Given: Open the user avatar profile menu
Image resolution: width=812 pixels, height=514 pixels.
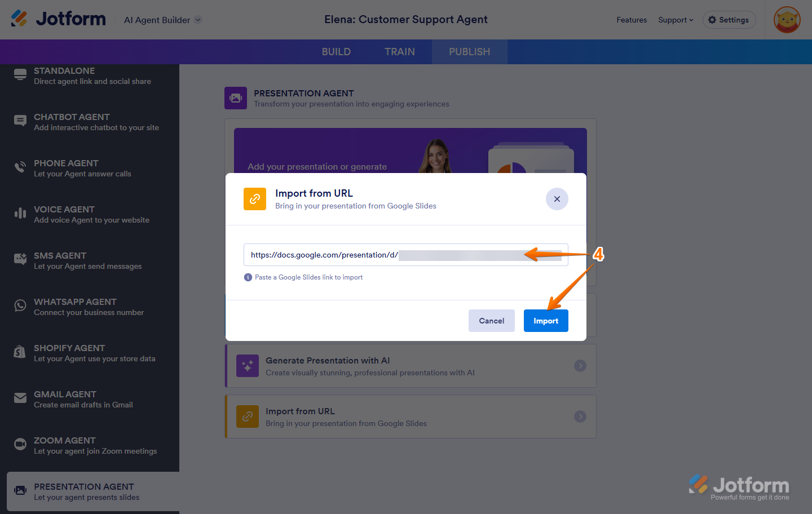Looking at the screenshot, I should pos(787,20).
